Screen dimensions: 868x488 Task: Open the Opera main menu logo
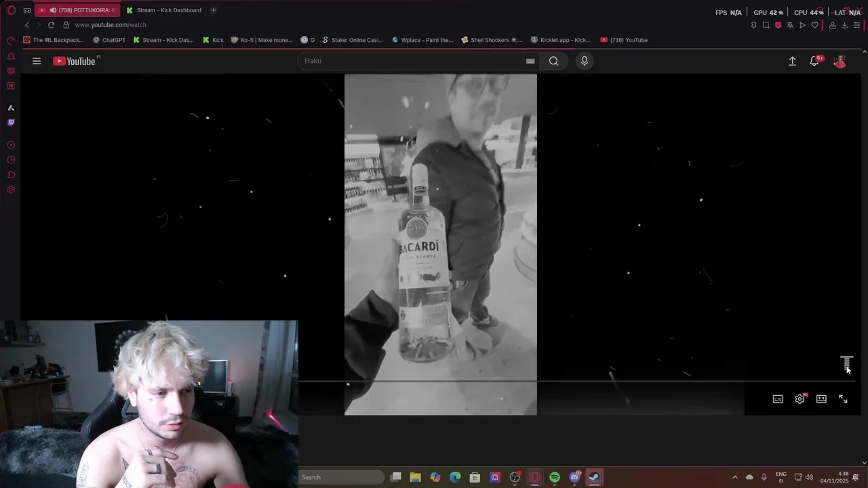tap(11, 10)
